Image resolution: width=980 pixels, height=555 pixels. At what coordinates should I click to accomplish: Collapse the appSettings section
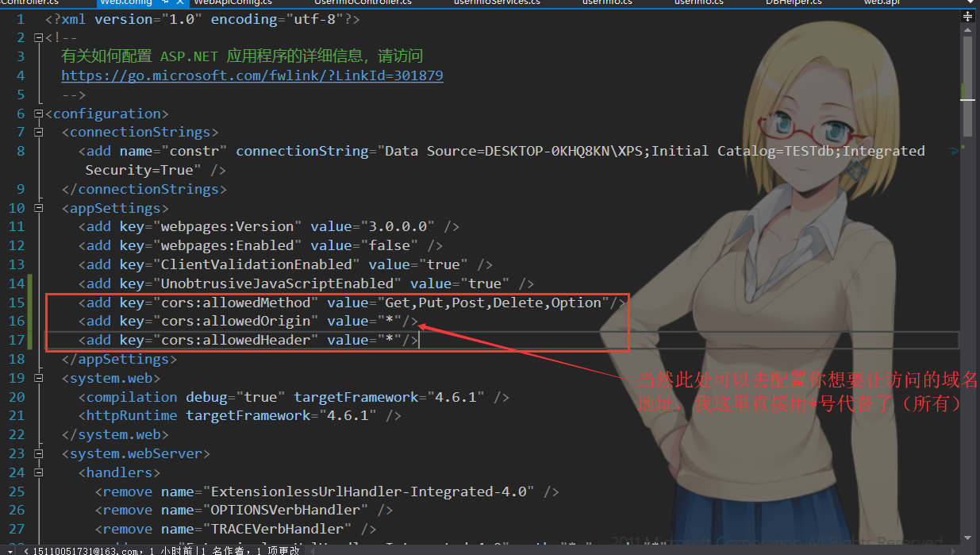coord(39,208)
